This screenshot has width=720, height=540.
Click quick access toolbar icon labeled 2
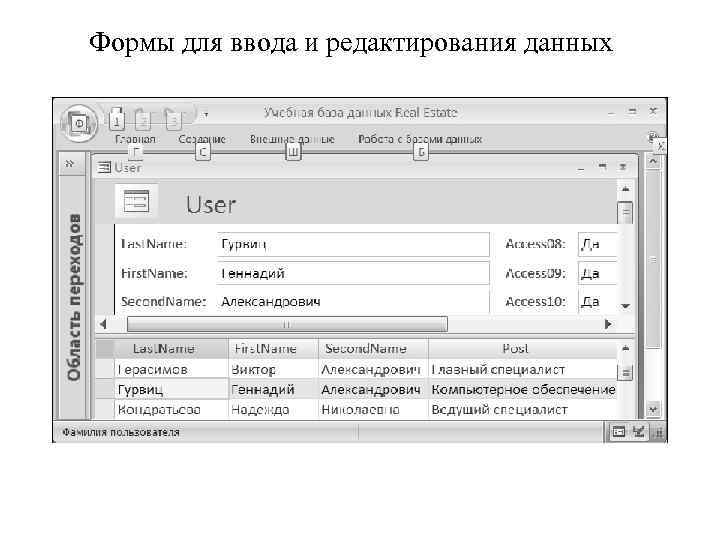144,119
